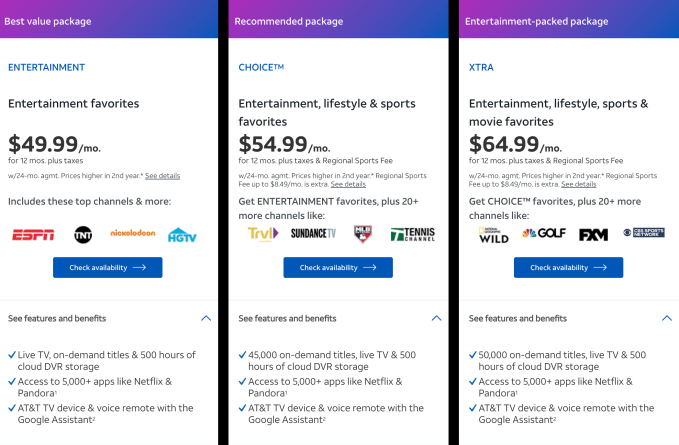This screenshot has width=679, height=445.
Task: Check availability for the ENTERTAINMENT package
Action: point(108,267)
